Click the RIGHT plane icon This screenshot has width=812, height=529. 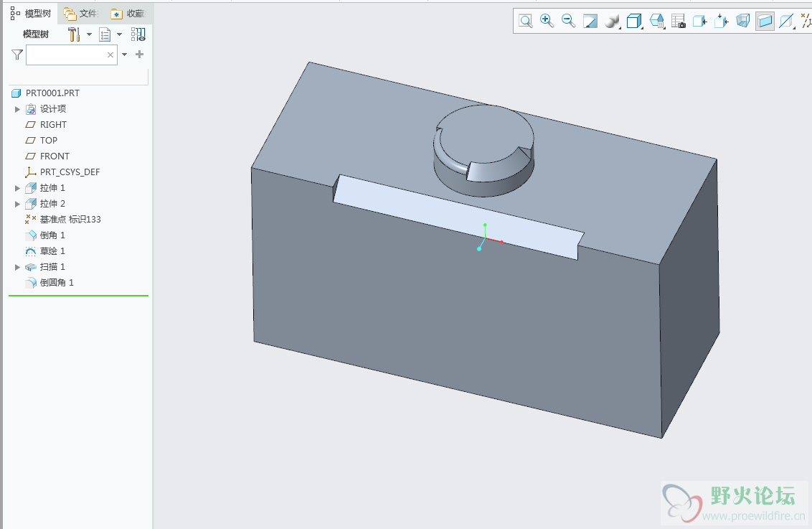pyautogui.click(x=31, y=125)
